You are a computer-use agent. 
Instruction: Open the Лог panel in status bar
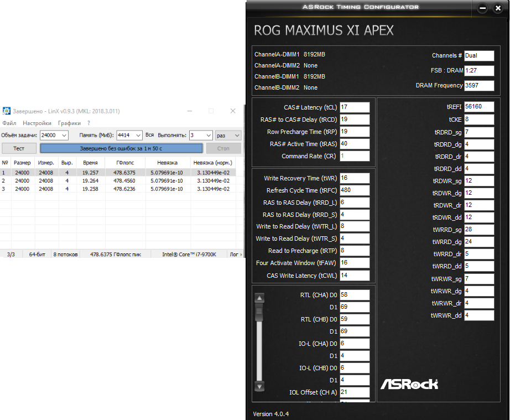pos(236,255)
